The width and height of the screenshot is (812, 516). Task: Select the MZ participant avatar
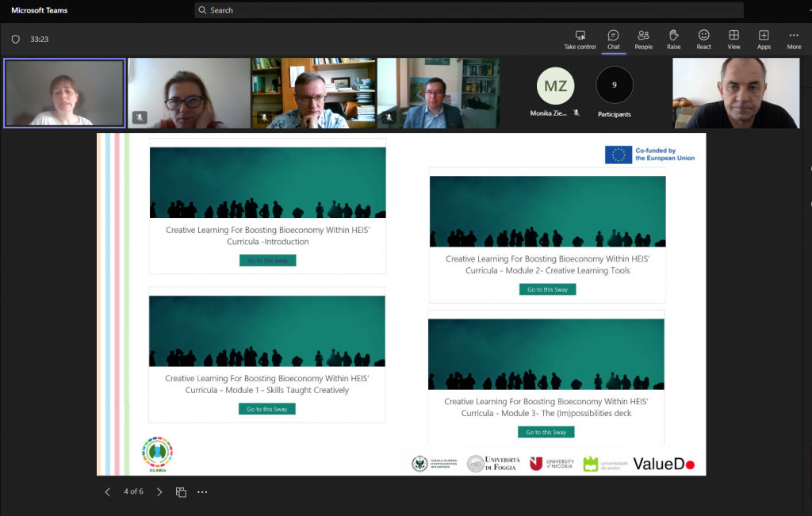[555, 86]
